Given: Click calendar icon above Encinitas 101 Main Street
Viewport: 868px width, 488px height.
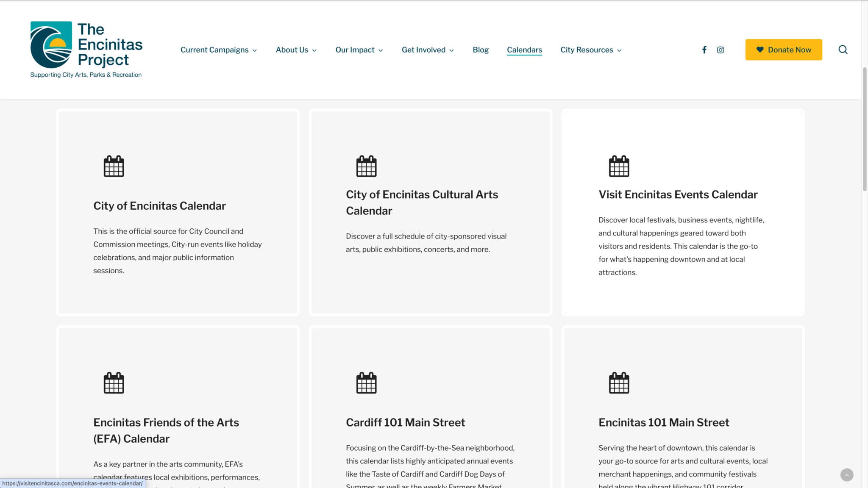Looking at the screenshot, I should click(619, 383).
